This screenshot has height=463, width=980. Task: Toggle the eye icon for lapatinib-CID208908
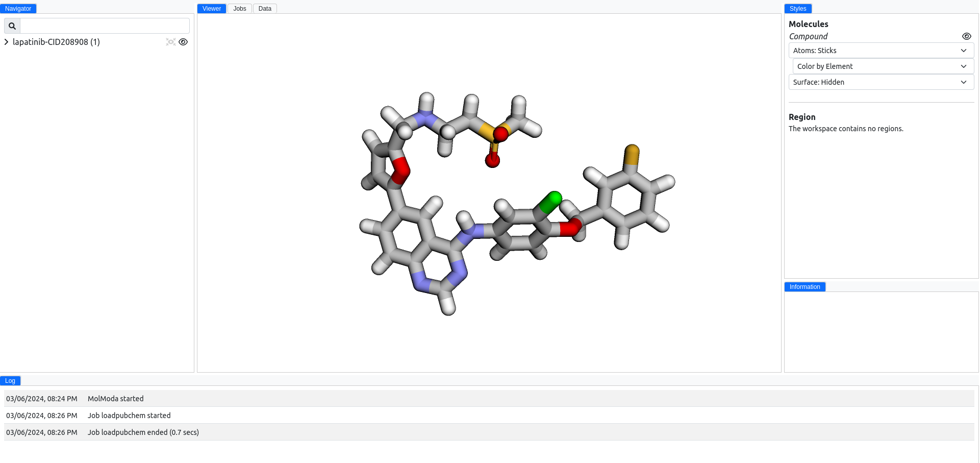tap(183, 42)
